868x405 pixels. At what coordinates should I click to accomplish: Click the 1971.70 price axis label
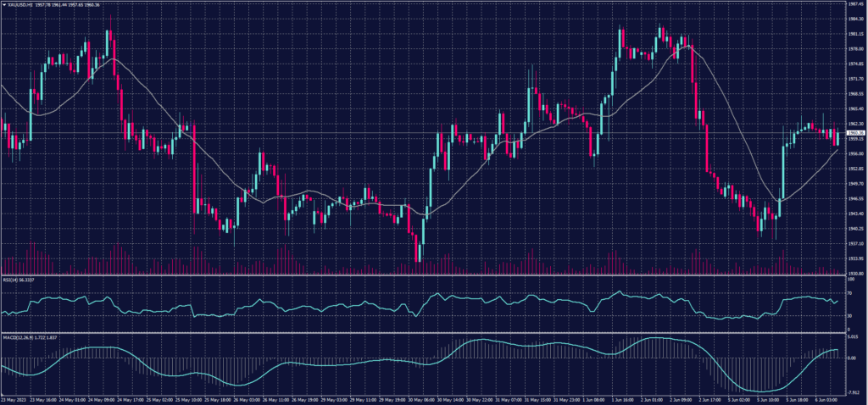click(x=854, y=79)
